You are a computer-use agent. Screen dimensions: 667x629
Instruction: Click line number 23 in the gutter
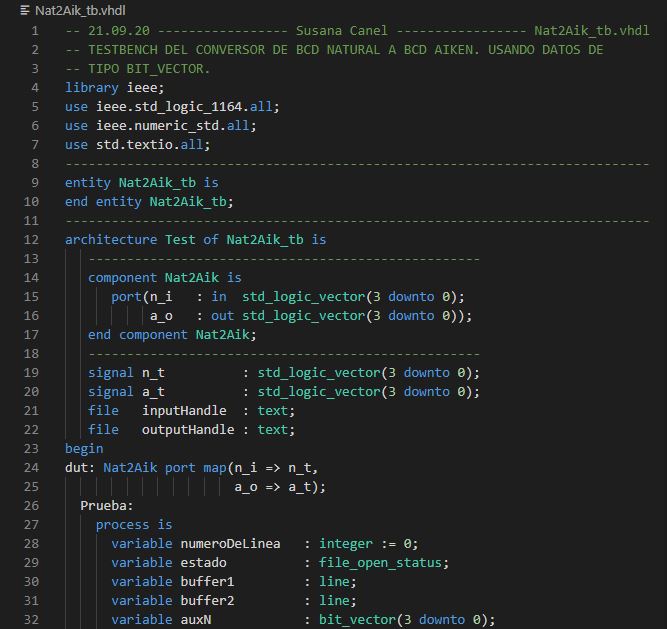pyautogui.click(x=31, y=448)
